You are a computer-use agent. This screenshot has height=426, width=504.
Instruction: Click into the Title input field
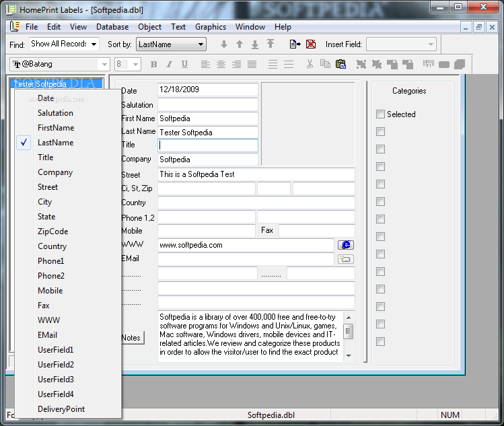(x=208, y=145)
